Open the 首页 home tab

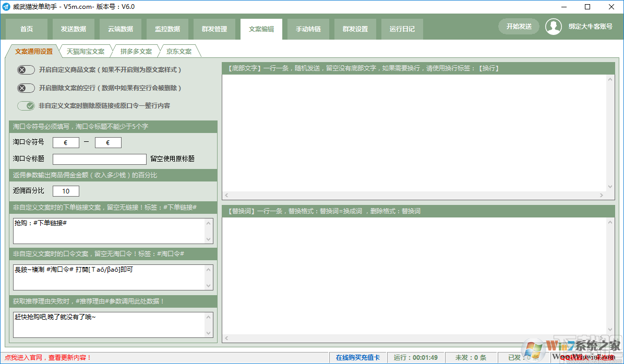pos(27,29)
